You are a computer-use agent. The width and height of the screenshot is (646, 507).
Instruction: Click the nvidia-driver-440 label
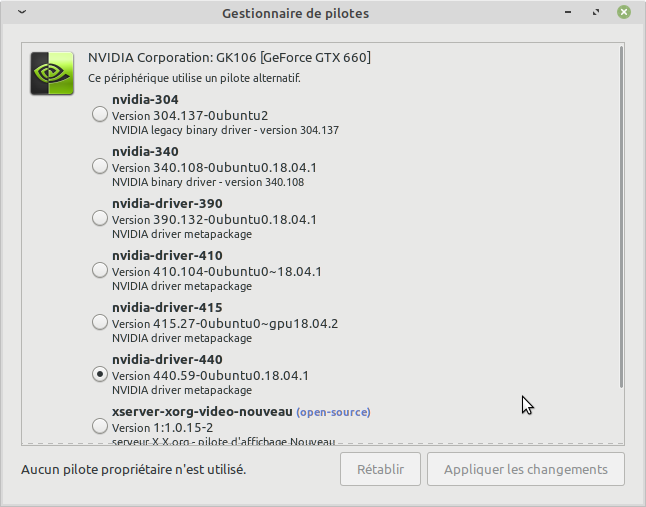[167, 360]
